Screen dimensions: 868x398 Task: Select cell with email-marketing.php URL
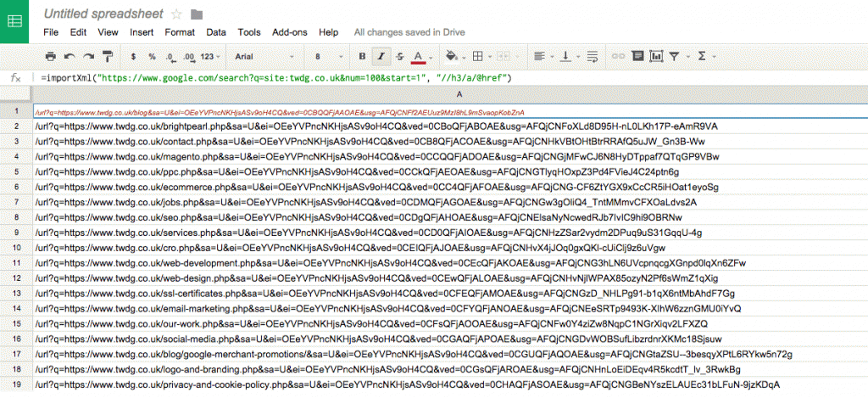[450, 308]
